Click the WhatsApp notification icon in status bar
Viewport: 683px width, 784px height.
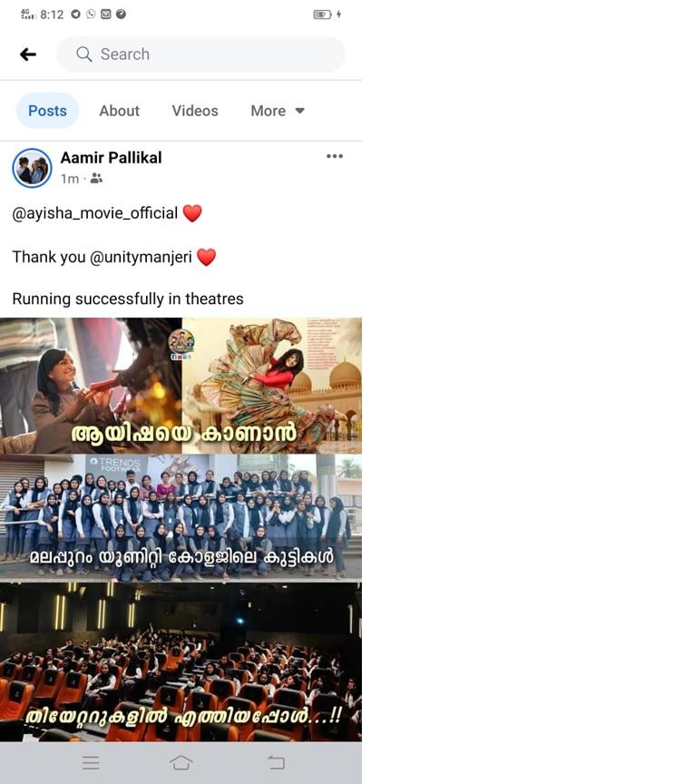pos(91,14)
